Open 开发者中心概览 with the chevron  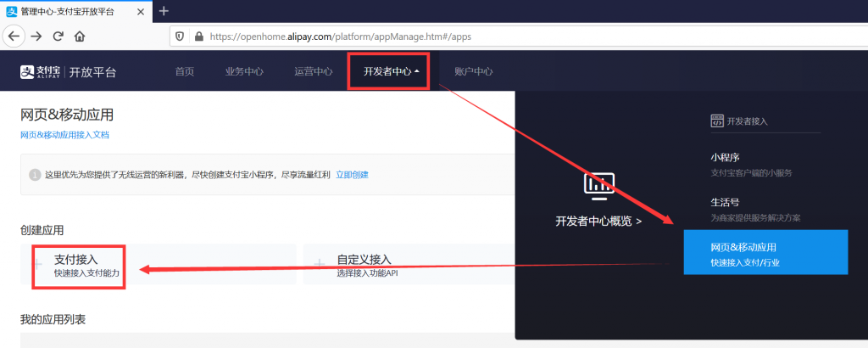coord(598,222)
